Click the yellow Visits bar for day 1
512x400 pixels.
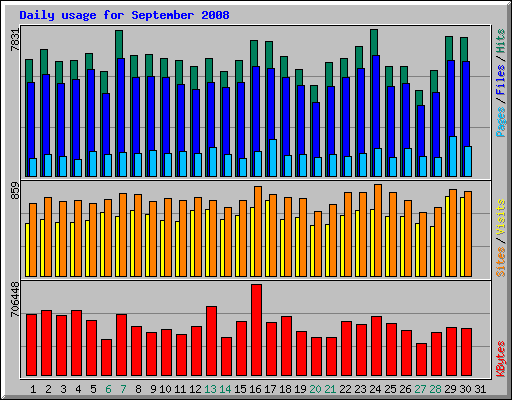(27, 250)
